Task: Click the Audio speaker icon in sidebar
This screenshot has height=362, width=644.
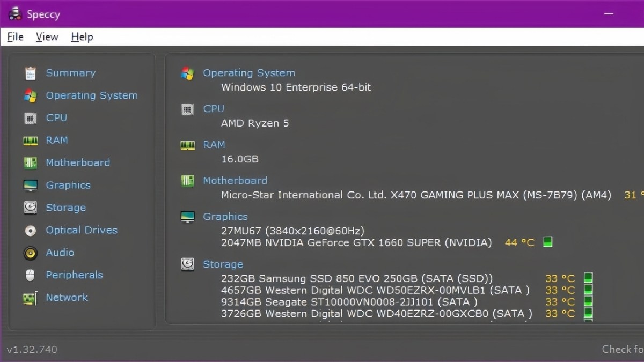Action: (31, 253)
